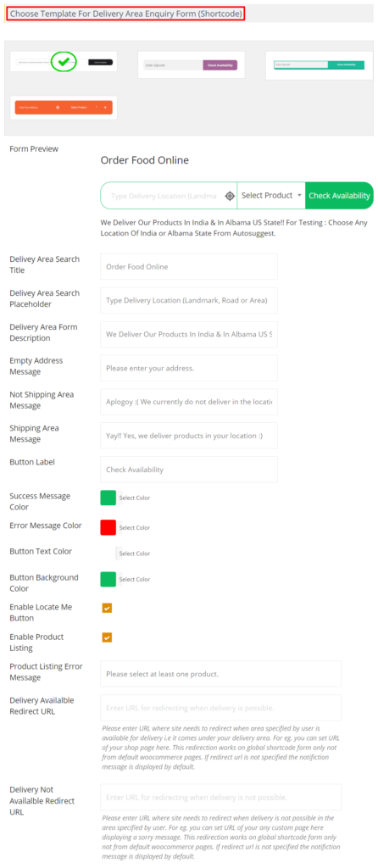378x868 pixels.
Task: Click the green Check Availability button
Action: pyautogui.click(x=339, y=196)
